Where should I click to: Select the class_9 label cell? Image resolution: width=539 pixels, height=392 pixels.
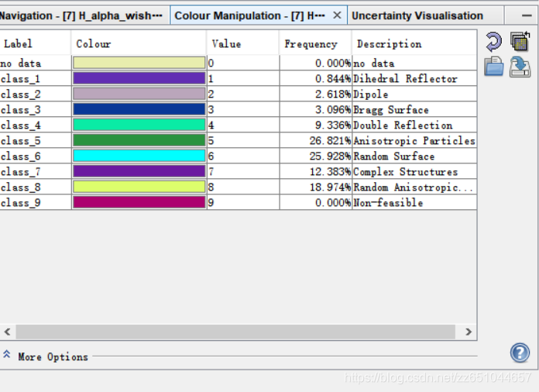36,202
